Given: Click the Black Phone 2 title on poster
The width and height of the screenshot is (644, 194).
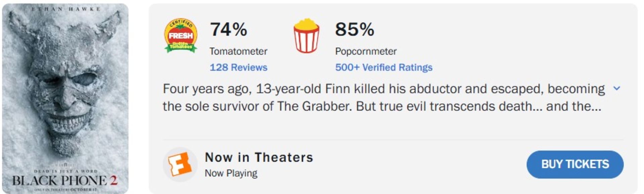Looking at the screenshot, I should pyautogui.click(x=65, y=181).
